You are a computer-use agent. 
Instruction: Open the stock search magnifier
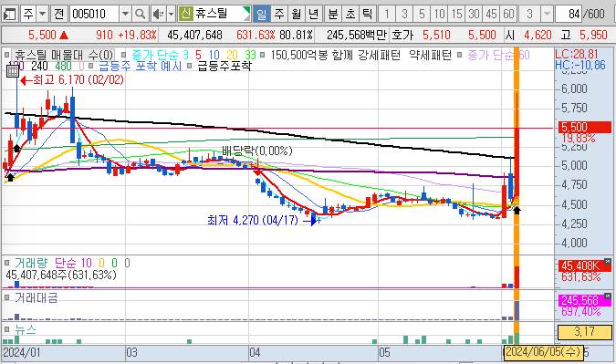pos(140,15)
